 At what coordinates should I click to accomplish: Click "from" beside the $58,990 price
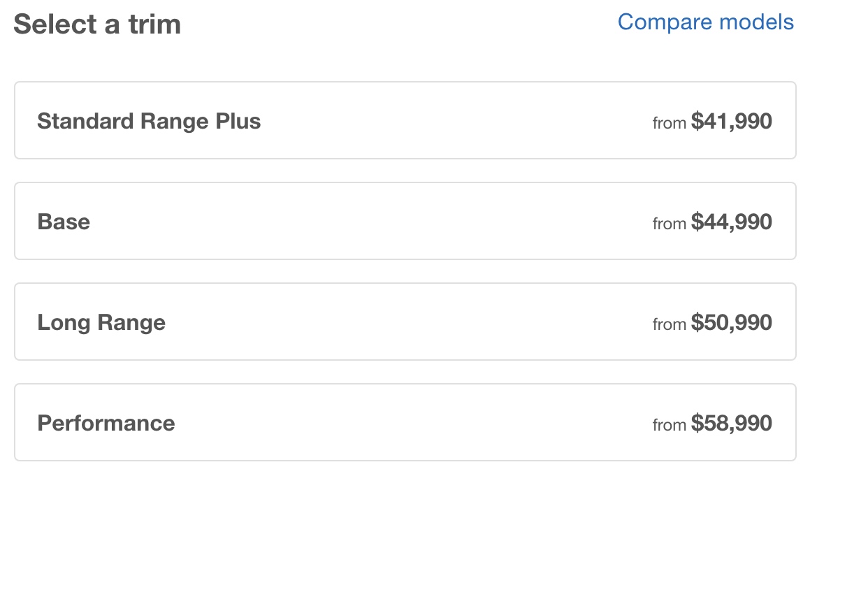pyautogui.click(x=669, y=426)
